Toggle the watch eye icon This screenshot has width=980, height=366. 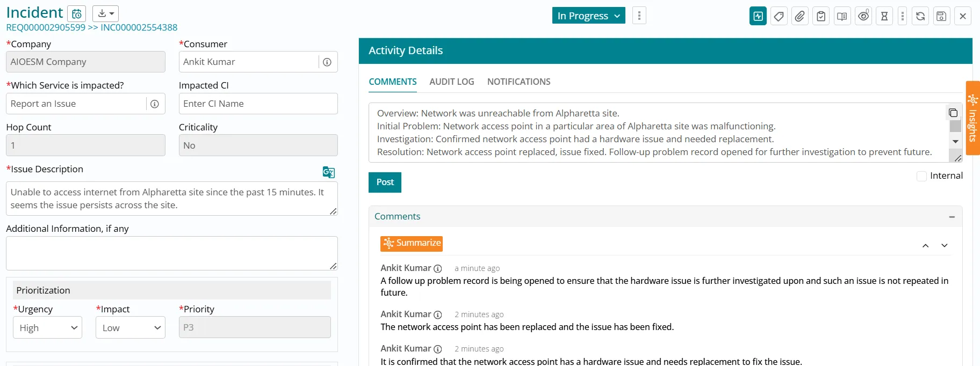pyautogui.click(x=863, y=16)
